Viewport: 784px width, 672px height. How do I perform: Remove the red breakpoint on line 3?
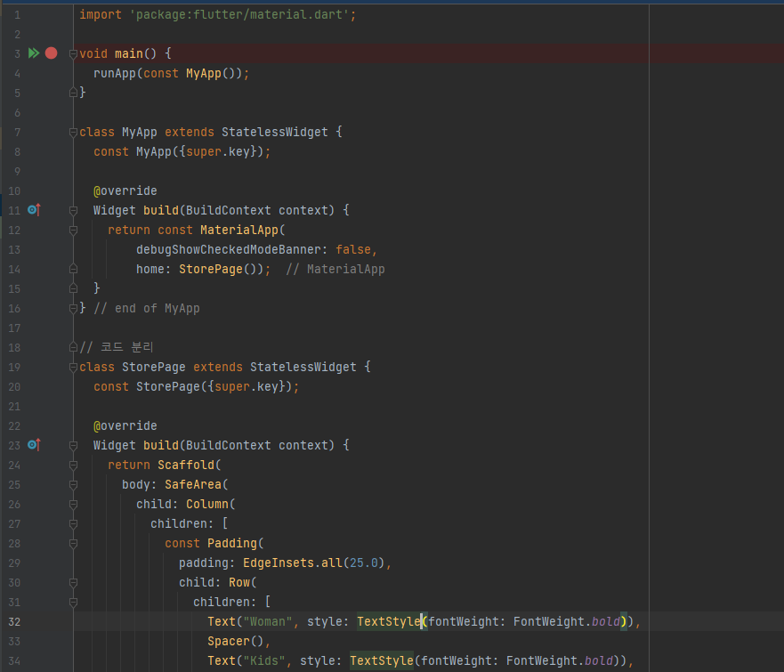tap(51, 53)
